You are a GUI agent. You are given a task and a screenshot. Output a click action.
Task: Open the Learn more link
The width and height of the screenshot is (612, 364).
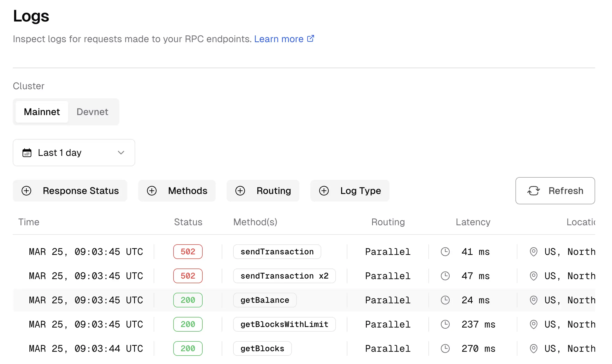279,39
